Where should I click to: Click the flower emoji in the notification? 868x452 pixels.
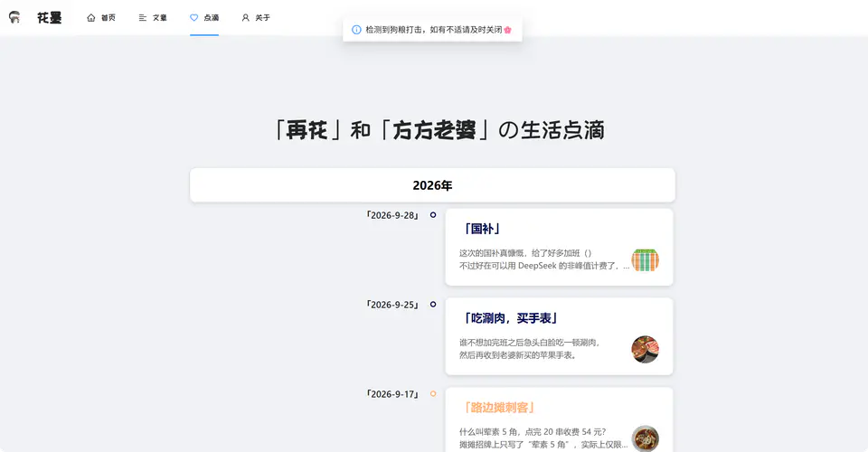tap(507, 30)
